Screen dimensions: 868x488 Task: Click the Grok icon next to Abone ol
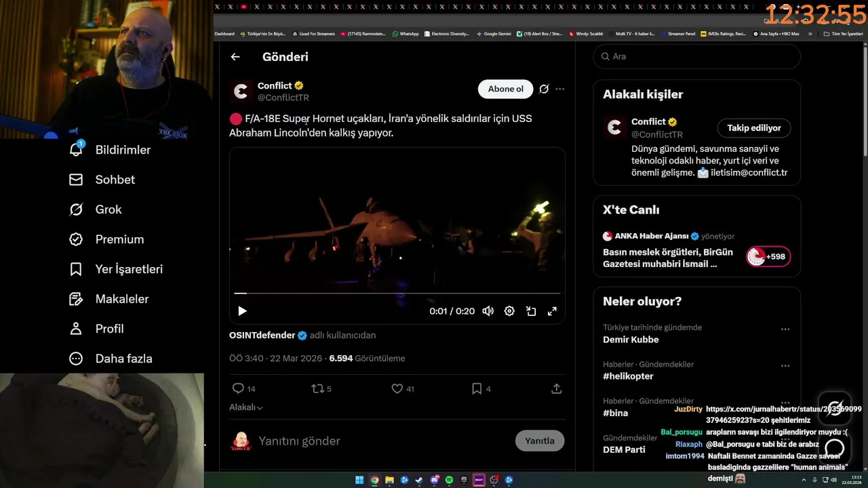pyautogui.click(x=544, y=89)
